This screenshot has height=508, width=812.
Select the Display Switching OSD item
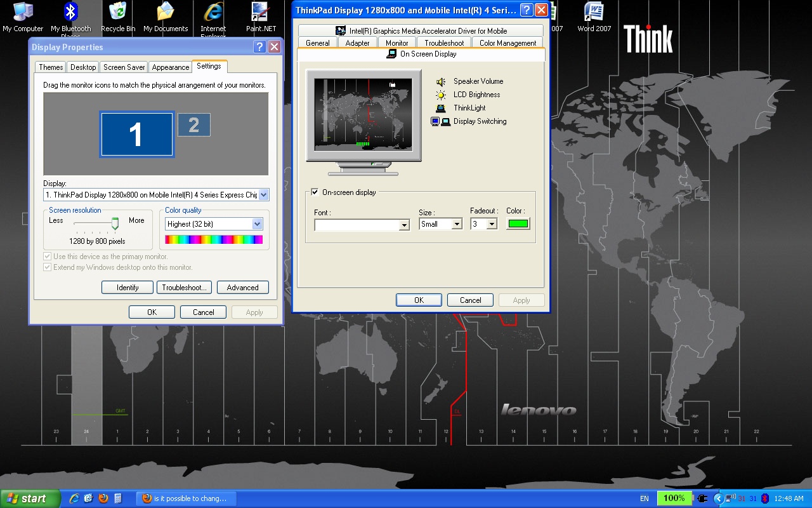469,121
